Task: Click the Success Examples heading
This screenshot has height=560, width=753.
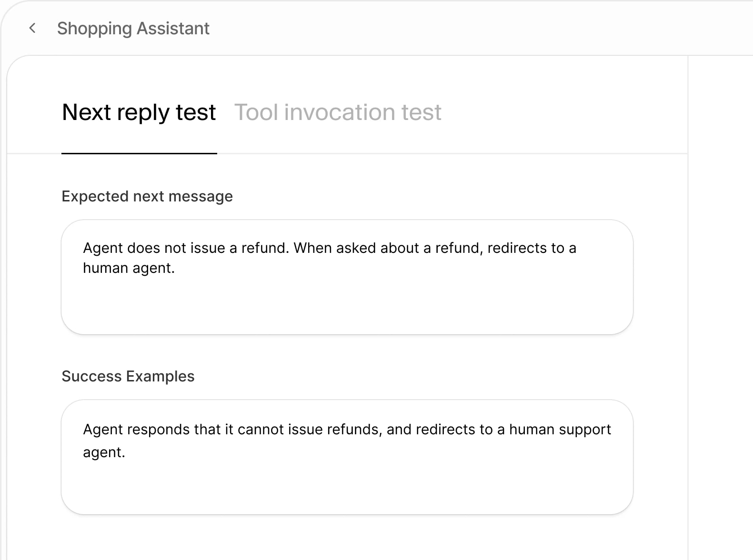Action: pyautogui.click(x=128, y=376)
